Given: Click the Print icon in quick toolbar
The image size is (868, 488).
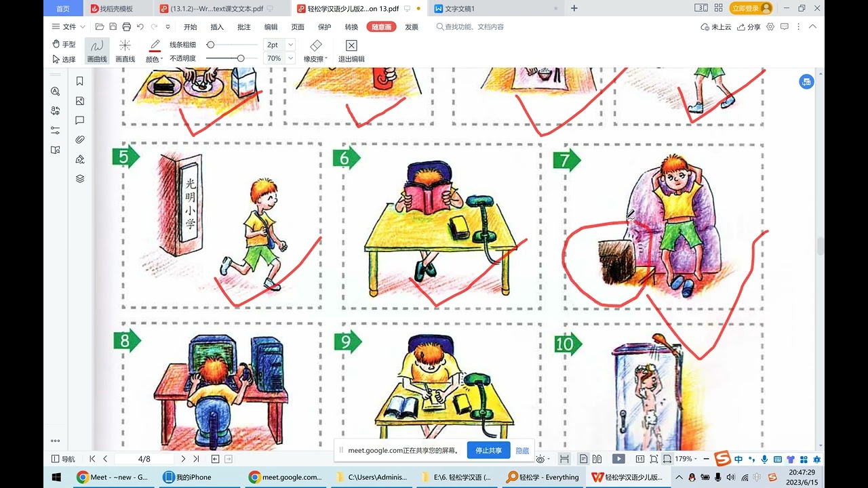Looking at the screenshot, I should point(127,27).
